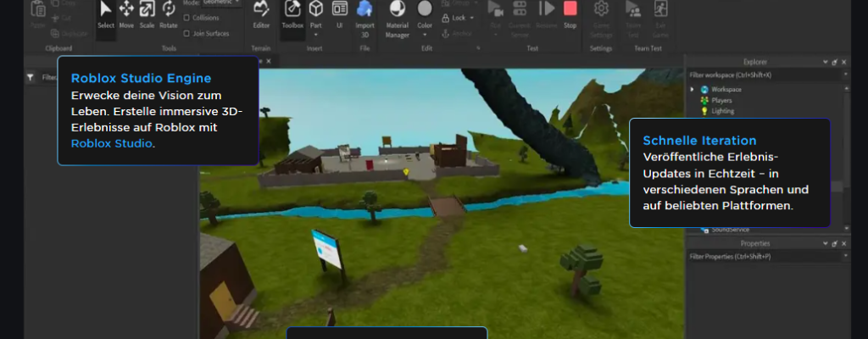Image resolution: width=868 pixels, height=339 pixels.
Task: Expand the Workspace tree node
Action: [x=693, y=89]
